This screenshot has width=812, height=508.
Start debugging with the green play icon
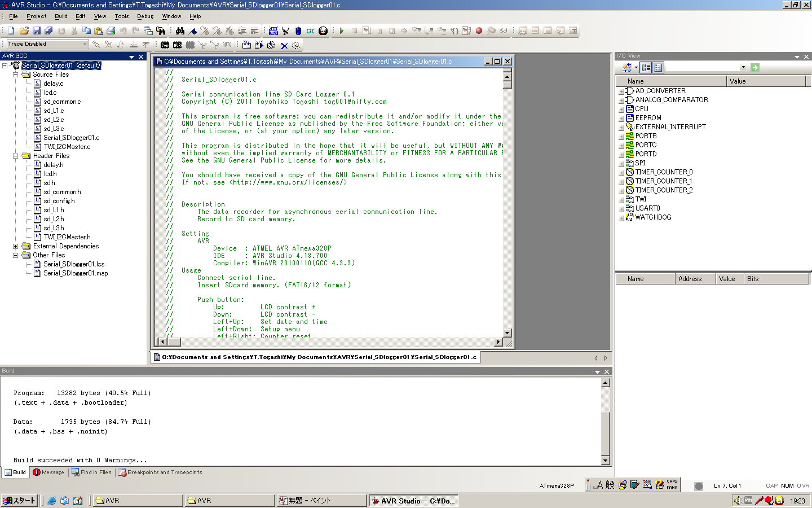click(x=342, y=31)
